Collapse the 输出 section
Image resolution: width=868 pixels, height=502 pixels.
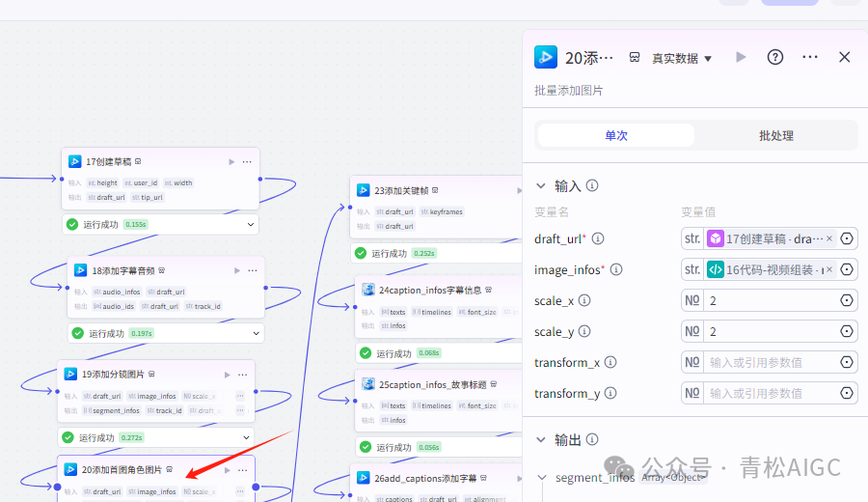click(x=541, y=440)
